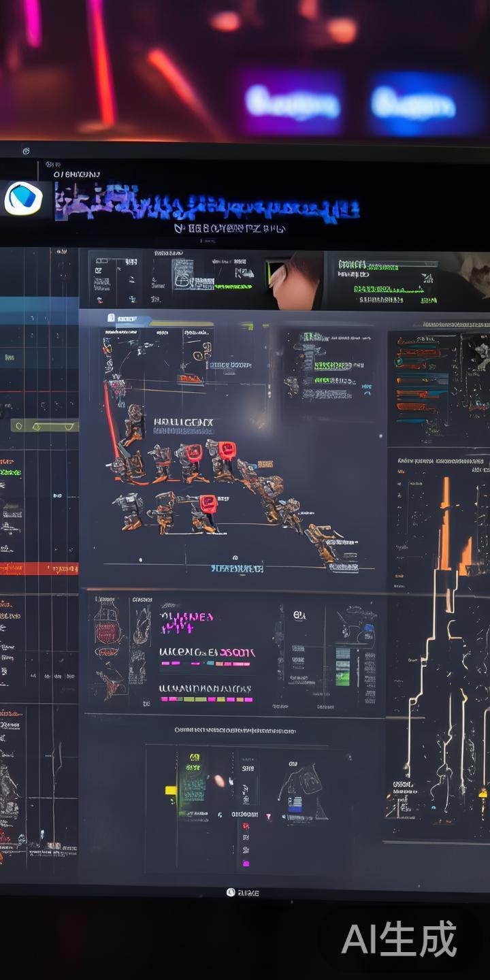Viewport: 490px width, 980px height.
Task: Click the character portrait thumbnail in top strip
Action: (294, 280)
